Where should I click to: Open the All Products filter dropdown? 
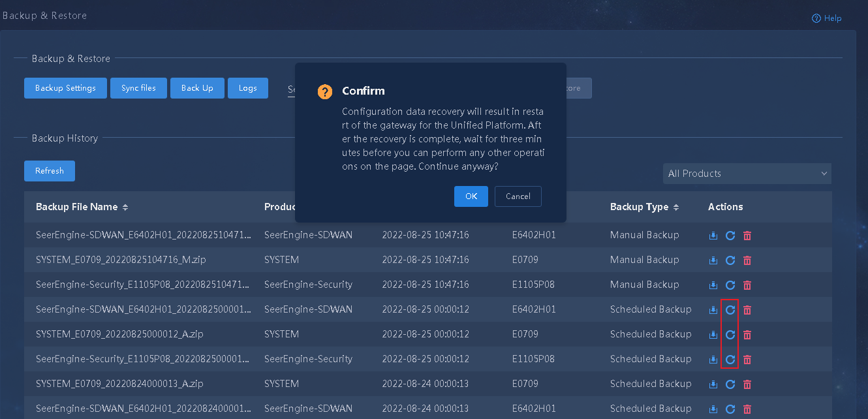(x=747, y=174)
